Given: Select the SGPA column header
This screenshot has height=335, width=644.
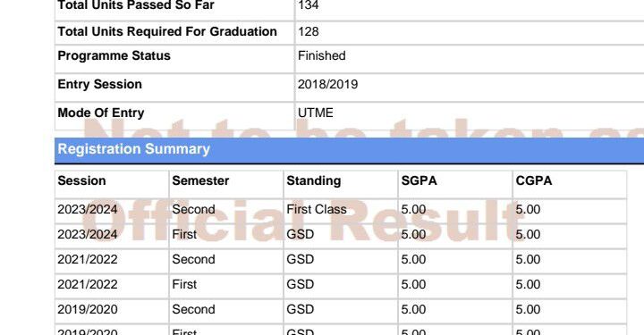Looking at the screenshot, I should click(x=419, y=180).
